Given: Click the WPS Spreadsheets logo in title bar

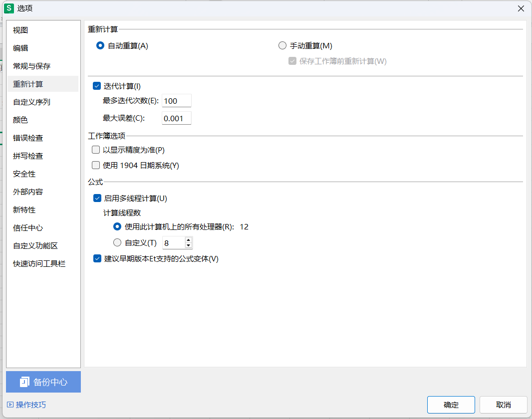Looking at the screenshot, I should coord(8,8).
